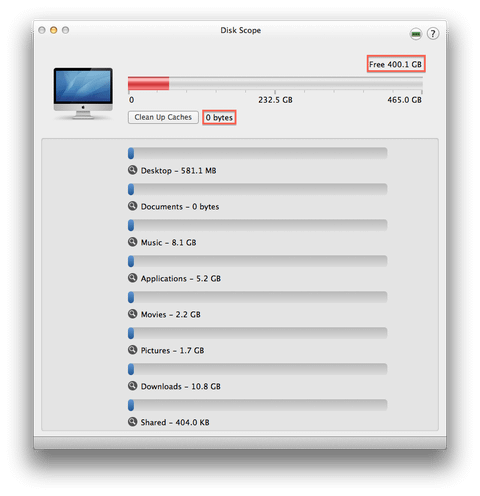The height and width of the screenshot is (496, 480).
Task: Click the Music – 8.1 GB label
Action: point(168,242)
